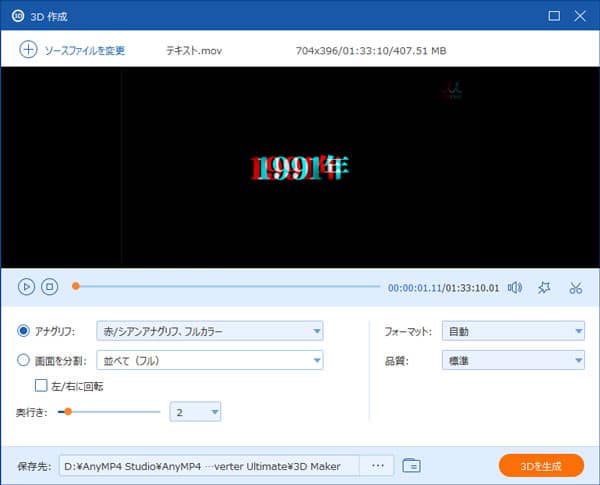The image size is (600, 485).
Task: Click the 3Dを生成 button
Action: pos(541,466)
